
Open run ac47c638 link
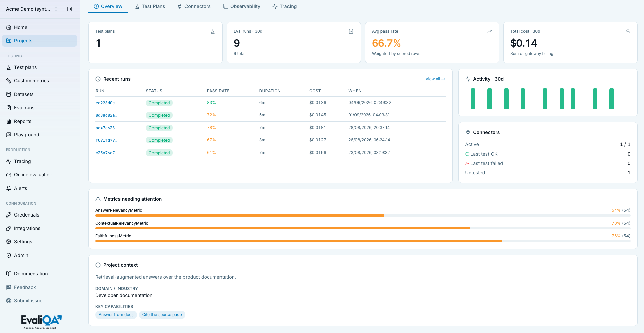coord(106,128)
